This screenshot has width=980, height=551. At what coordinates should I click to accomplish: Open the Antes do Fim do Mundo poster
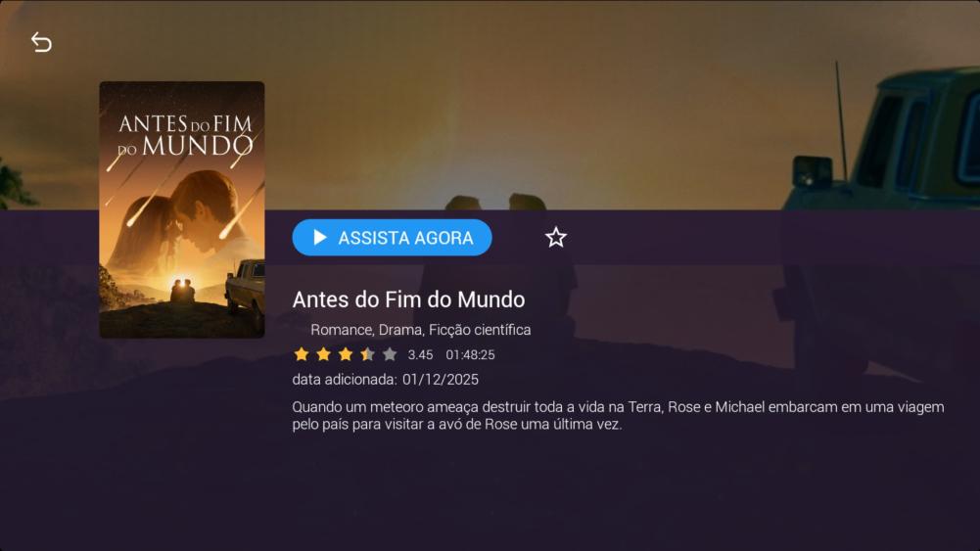(x=182, y=209)
